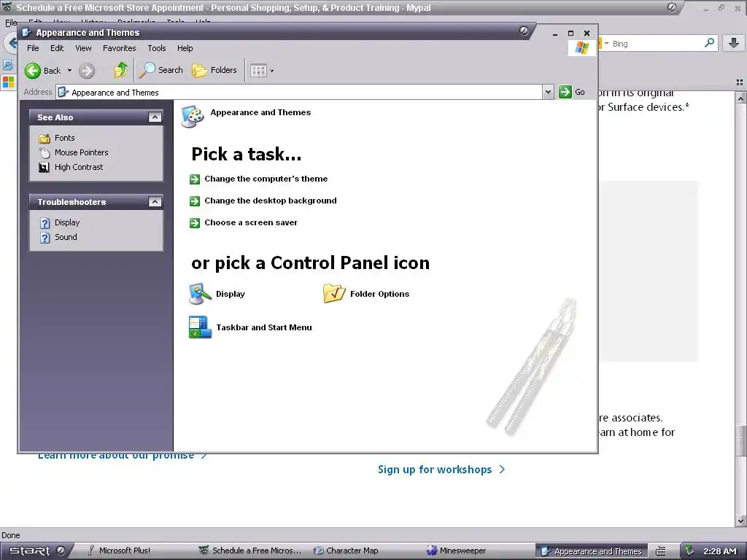Open the Tools menu in Appearance window
The width and height of the screenshot is (747, 560).
157,48
